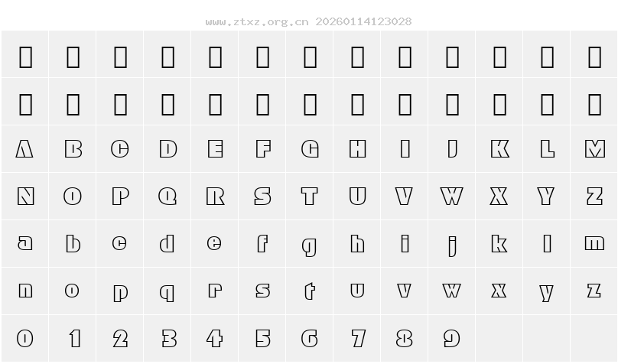Choose the uppercase Z glyph cell
The image size is (618, 364).
tap(594, 197)
